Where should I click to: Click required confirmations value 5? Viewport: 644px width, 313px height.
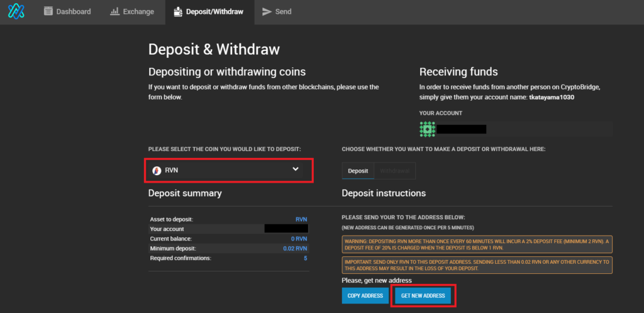point(305,258)
